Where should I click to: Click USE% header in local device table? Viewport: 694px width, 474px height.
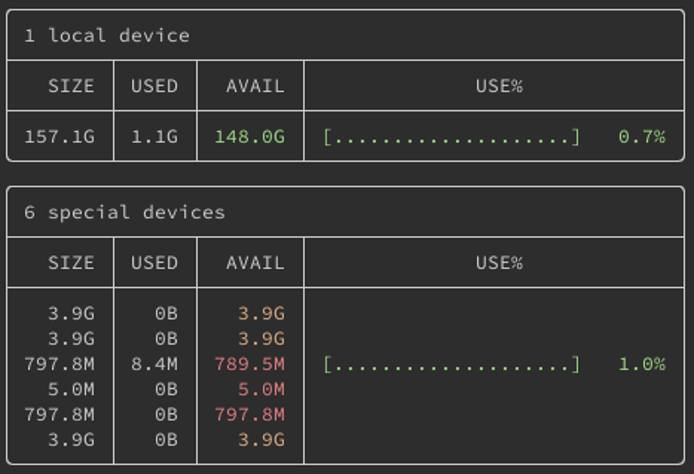click(499, 86)
